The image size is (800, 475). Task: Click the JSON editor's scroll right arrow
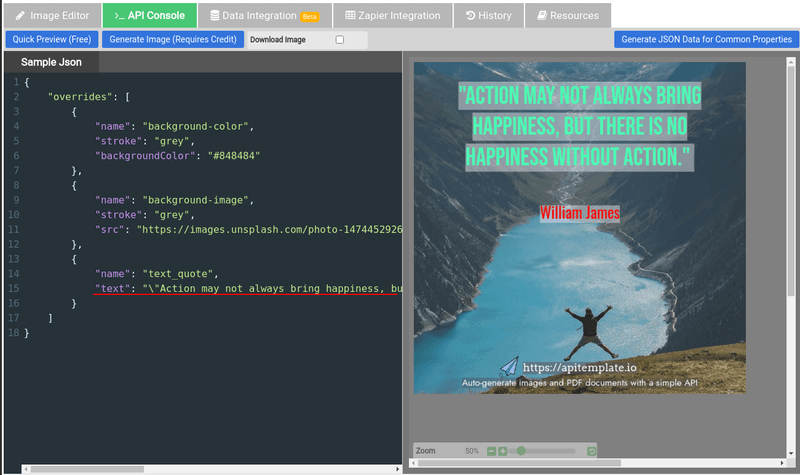coord(398,469)
